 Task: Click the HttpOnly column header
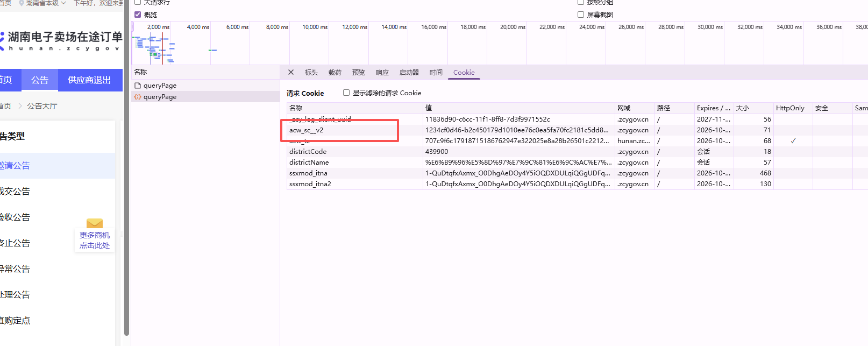coord(793,108)
